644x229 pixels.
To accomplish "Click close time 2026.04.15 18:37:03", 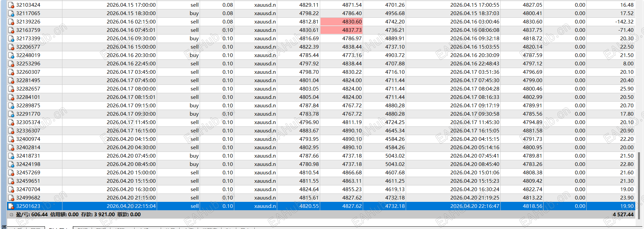I will (x=475, y=13).
